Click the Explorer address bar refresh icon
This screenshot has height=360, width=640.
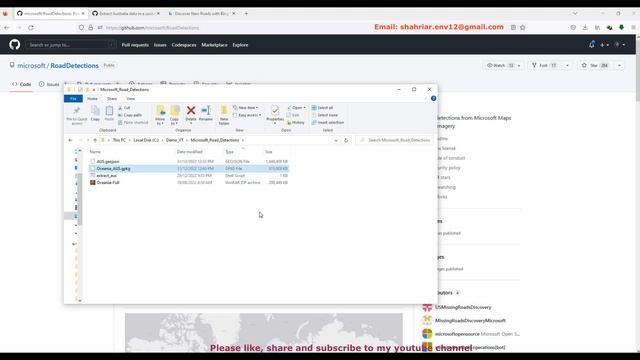tap(346, 140)
